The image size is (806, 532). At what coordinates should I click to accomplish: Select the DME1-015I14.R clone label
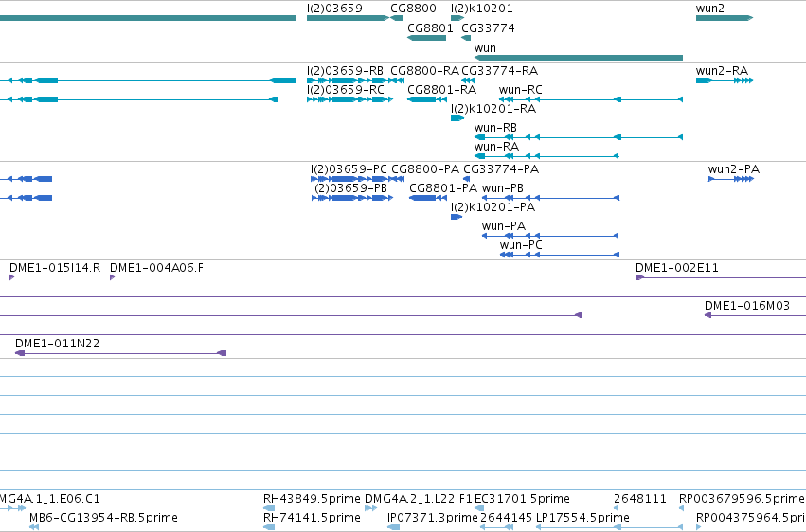click(x=55, y=268)
